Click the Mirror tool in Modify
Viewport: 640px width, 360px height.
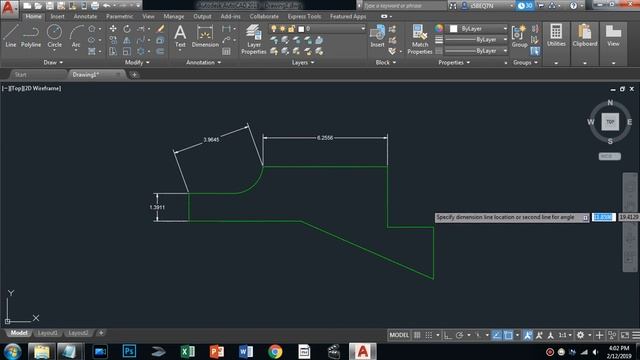tap(127, 40)
